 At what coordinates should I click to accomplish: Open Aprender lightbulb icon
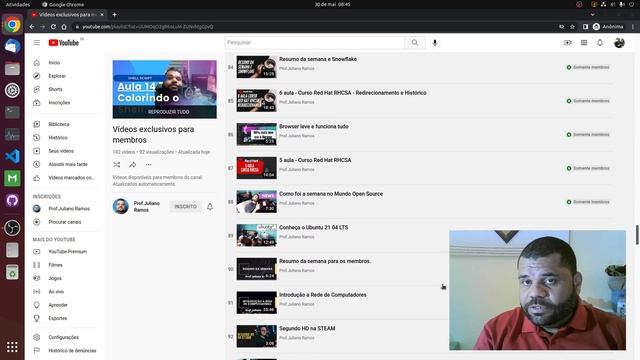37,305
